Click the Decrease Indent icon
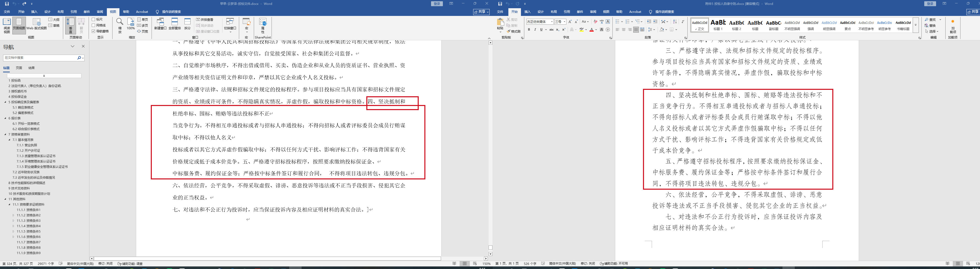Image resolution: width=980 pixels, height=269 pixels. (x=649, y=22)
